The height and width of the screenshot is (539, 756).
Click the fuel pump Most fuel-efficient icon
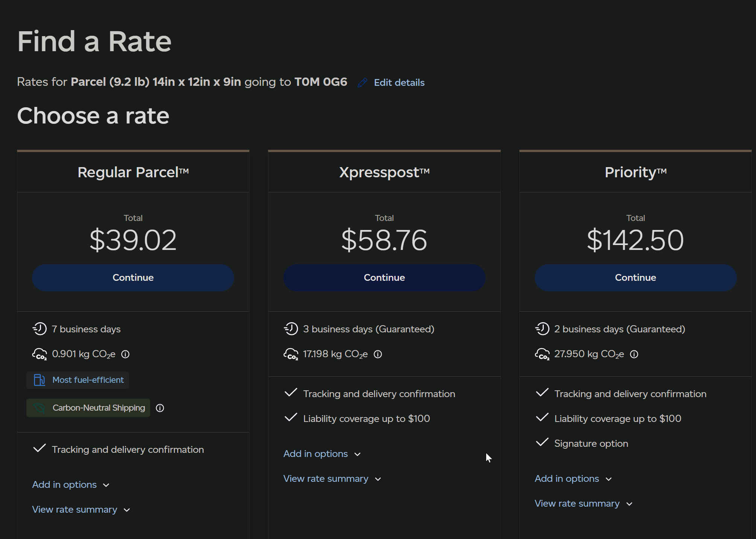point(40,380)
